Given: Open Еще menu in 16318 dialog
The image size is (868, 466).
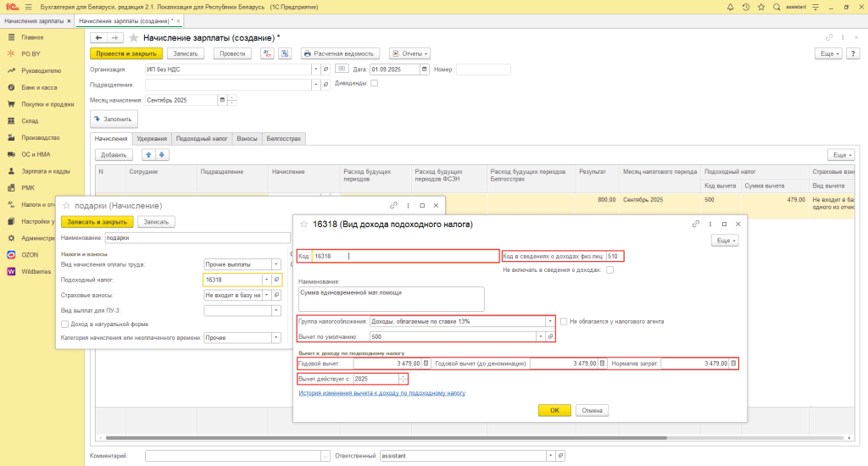Looking at the screenshot, I should tap(725, 241).
